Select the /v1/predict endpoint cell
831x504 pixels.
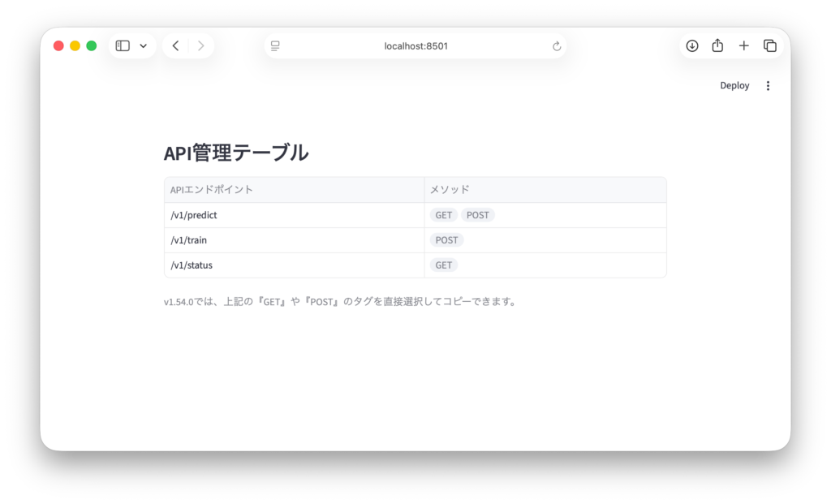pos(194,215)
